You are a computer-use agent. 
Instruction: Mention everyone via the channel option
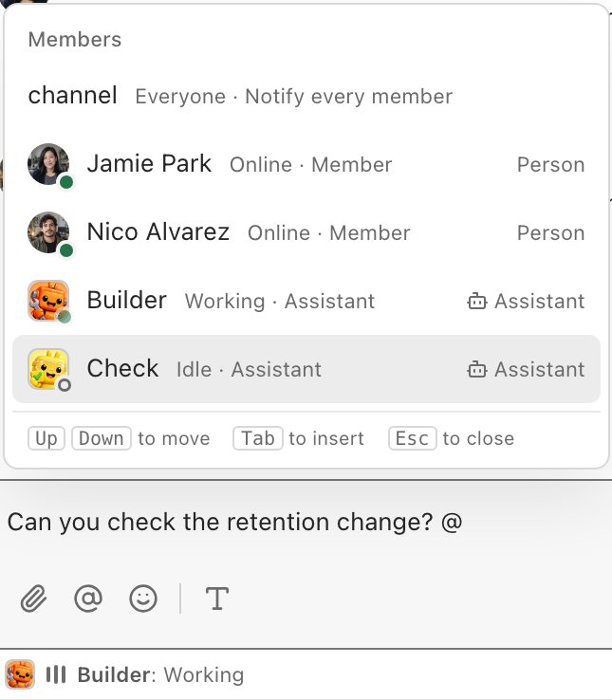(x=306, y=96)
